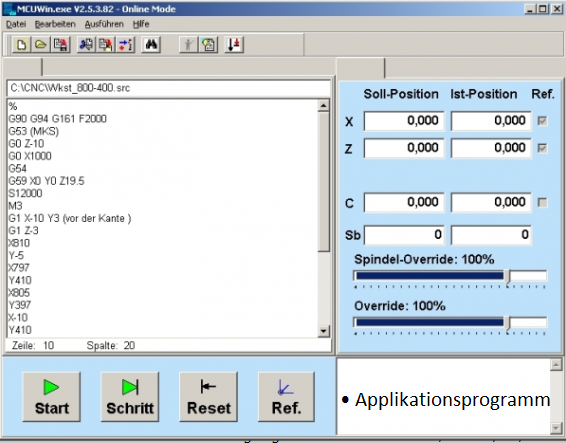Click code editor scroll-up arrow
The height and width of the screenshot is (443, 566).
[323, 106]
